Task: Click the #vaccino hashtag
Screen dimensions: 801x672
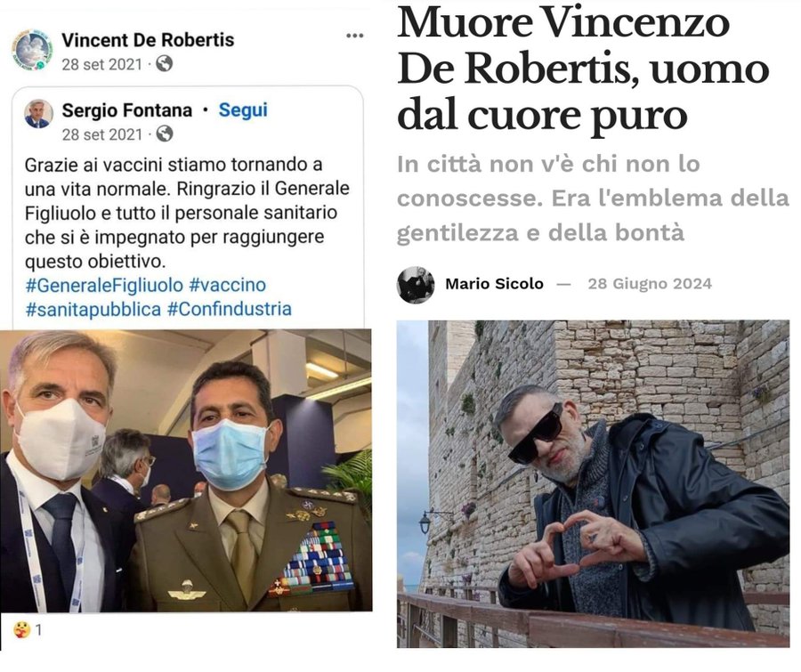Action: point(227,285)
